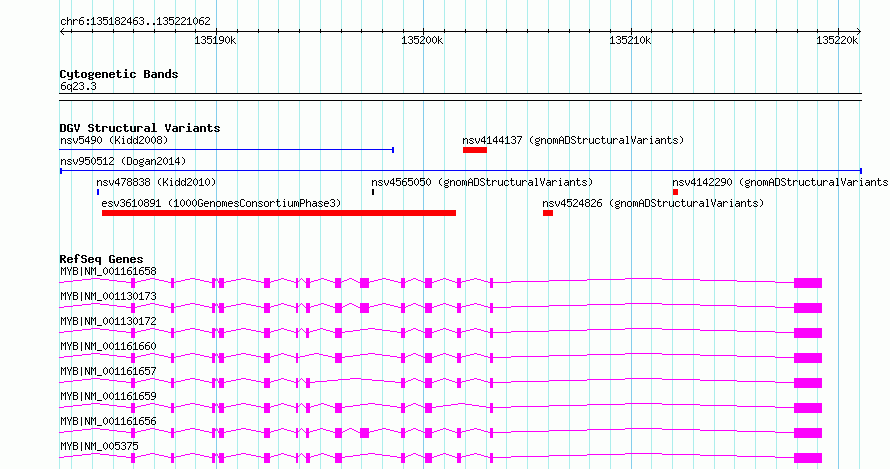
Task: Click the 135200k ruler label
Action: coord(422,40)
